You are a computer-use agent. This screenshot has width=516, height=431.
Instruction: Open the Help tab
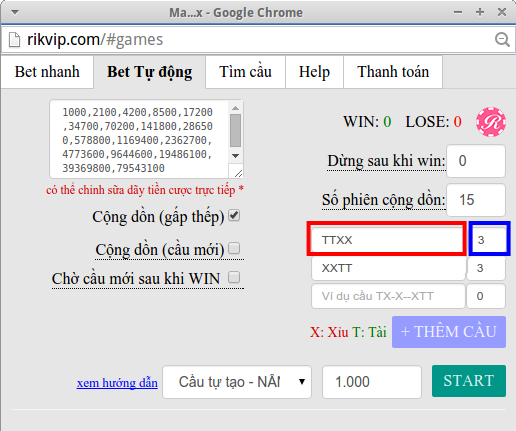click(314, 72)
